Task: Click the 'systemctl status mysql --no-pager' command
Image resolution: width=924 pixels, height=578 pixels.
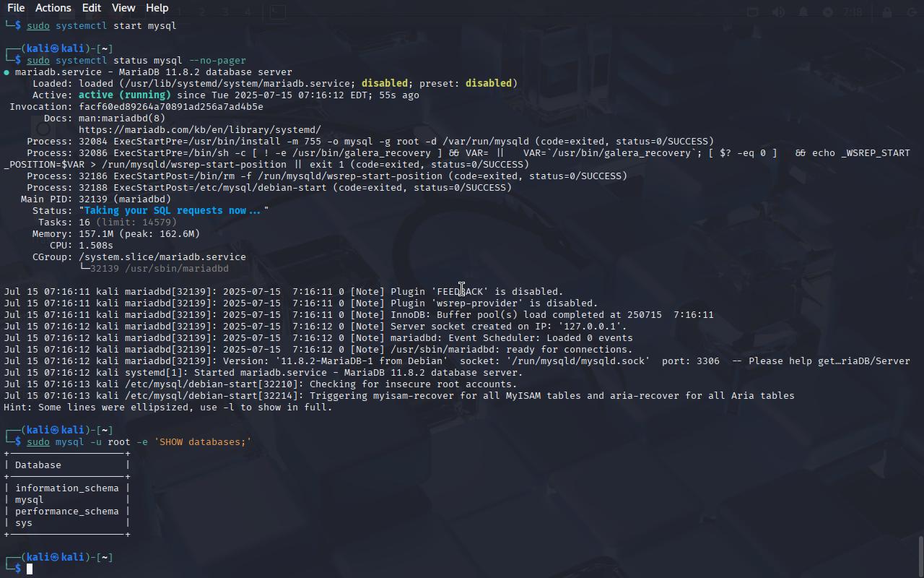Action: click(x=136, y=61)
